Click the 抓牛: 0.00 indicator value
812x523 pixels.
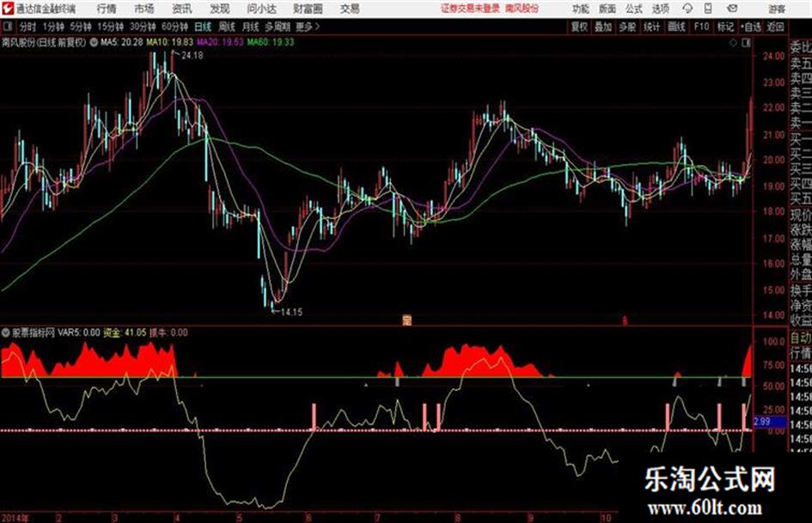pyautogui.click(x=168, y=332)
